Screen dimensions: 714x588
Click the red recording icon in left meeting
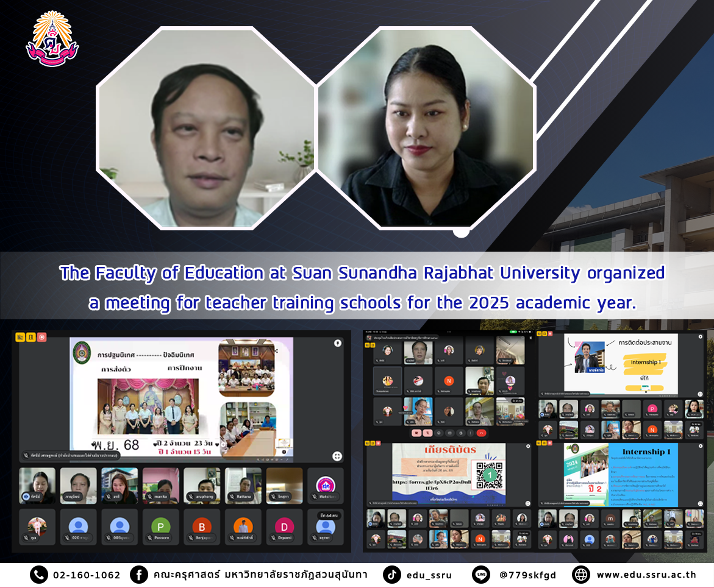click(x=41, y=337)
